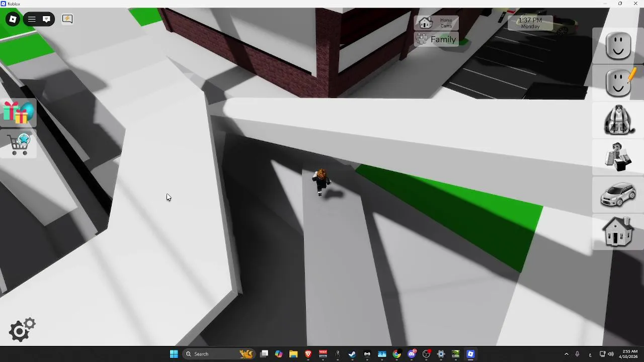Toggle the chat bubble icon
The height and width of the screenshot is (362, 644).
point(46,19)
